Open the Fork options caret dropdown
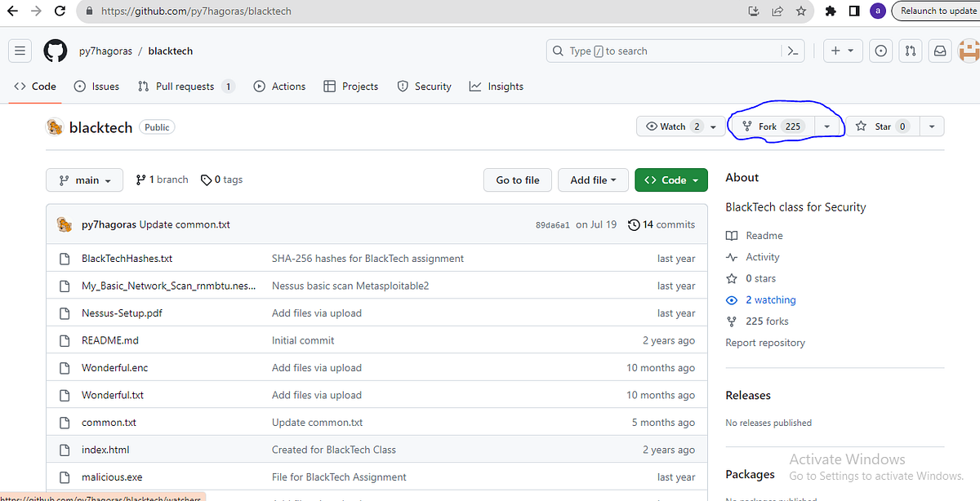 pyautogui.click(x=827, y=126)
